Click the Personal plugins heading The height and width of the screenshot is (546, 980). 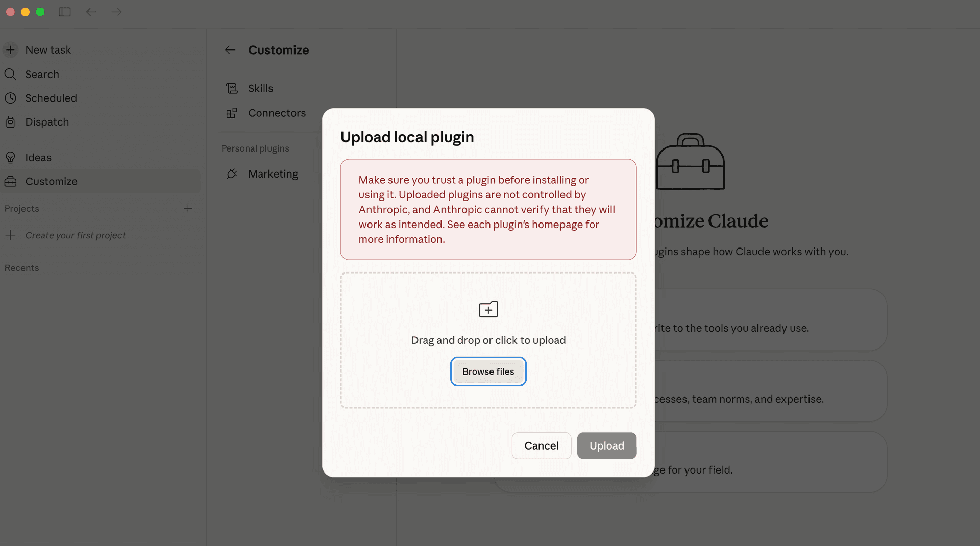click(x=255, y=148)
